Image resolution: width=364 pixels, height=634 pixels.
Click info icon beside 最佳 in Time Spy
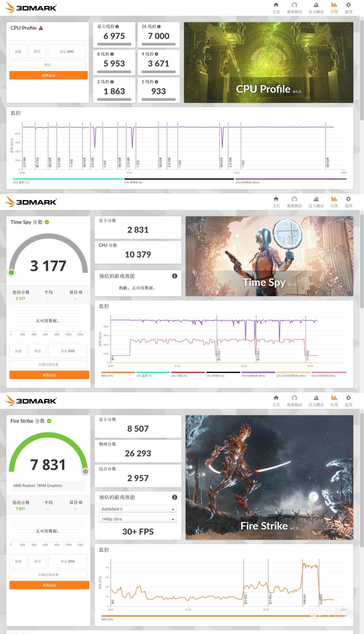[x=81, y=292]
